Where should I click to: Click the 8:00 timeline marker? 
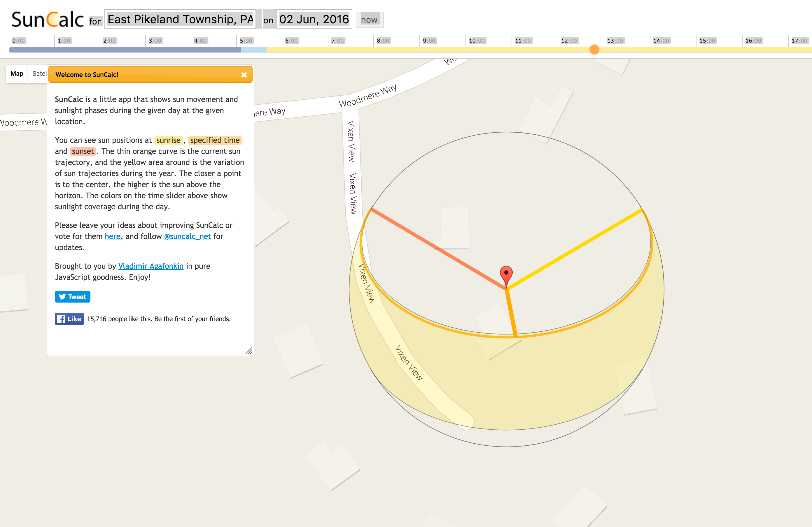383,41
